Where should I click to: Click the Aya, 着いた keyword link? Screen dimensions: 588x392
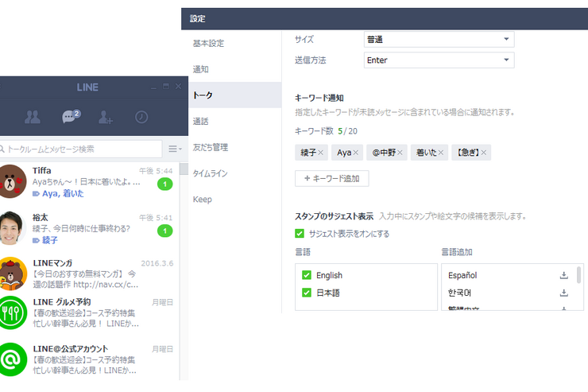63,194
